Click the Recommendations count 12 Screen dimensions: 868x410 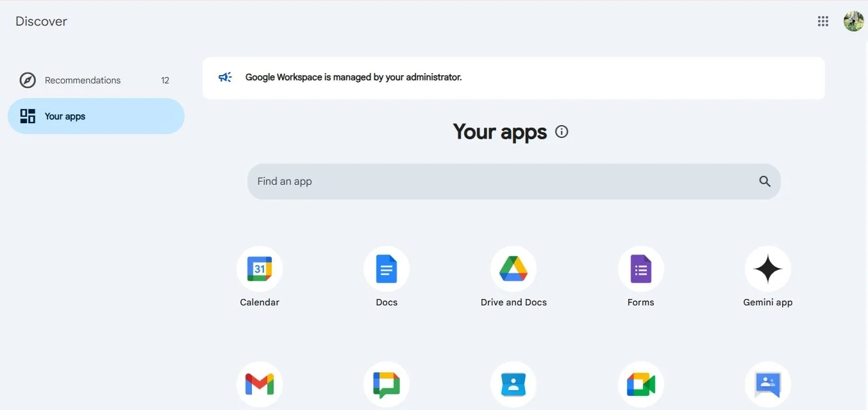[x=165, y=80]
